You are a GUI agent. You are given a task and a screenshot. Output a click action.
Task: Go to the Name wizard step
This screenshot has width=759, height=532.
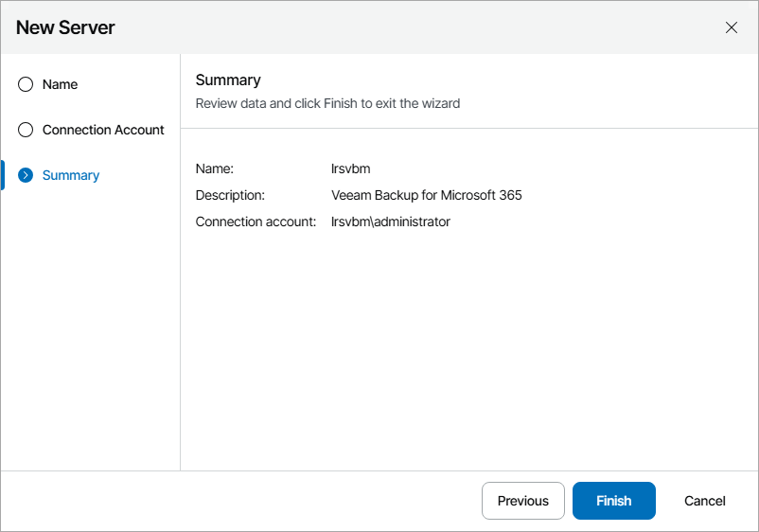(x=60, y=84)
